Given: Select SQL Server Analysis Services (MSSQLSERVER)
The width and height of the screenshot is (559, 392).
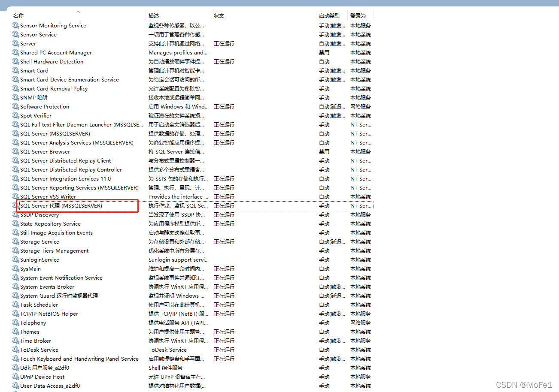Looking at the screenshot, I should (76, 142).
